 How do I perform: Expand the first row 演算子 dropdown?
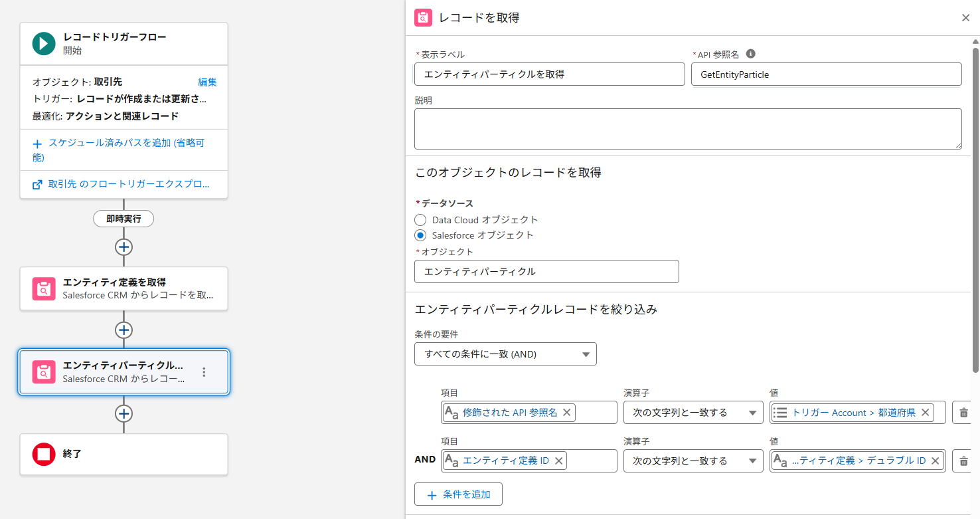click(693, 413)
